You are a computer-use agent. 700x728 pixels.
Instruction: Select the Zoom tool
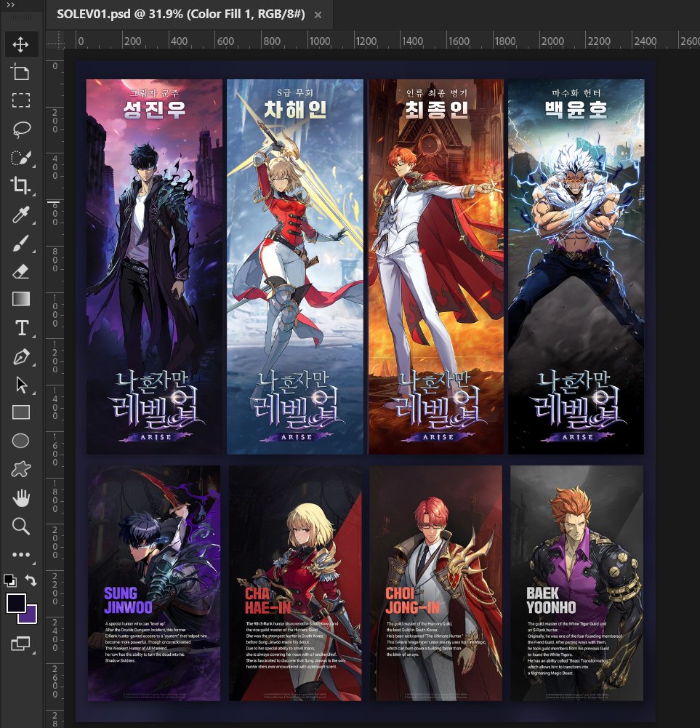coord(21,526)
